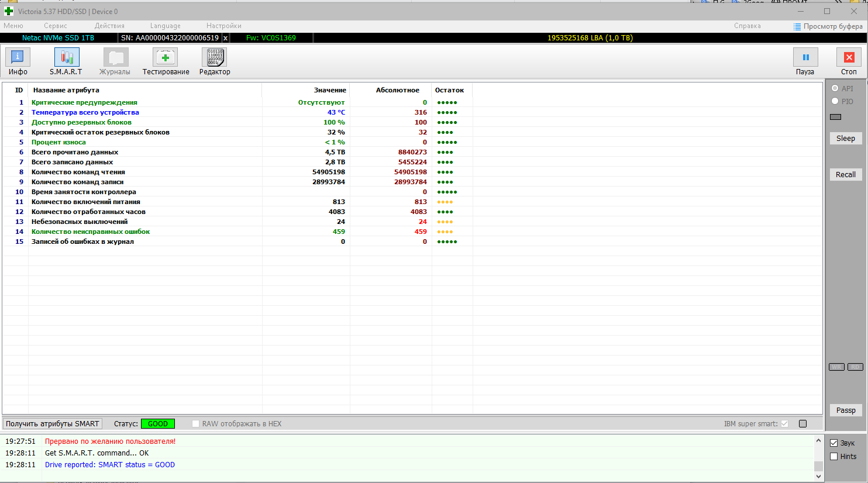Click the firmware label Fw: VC0S1369
The height and width of the screenshot is (483, 868).
[271, 38]
